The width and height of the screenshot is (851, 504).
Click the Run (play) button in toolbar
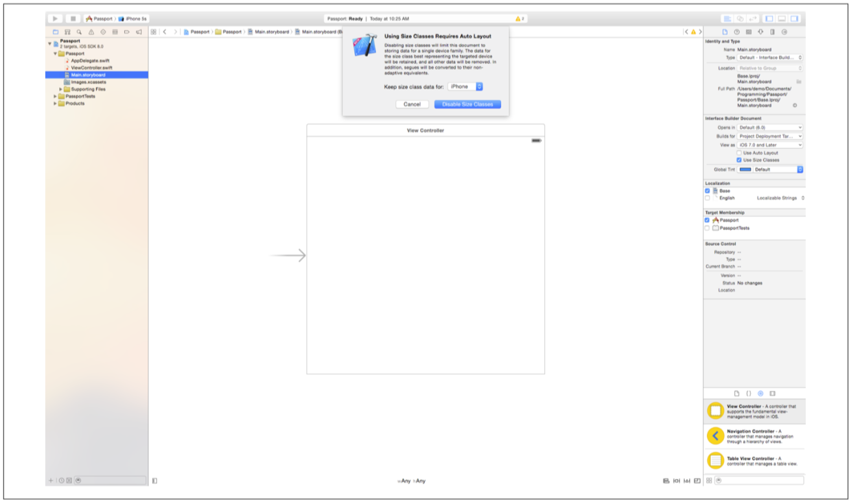(x=55, y=19)
